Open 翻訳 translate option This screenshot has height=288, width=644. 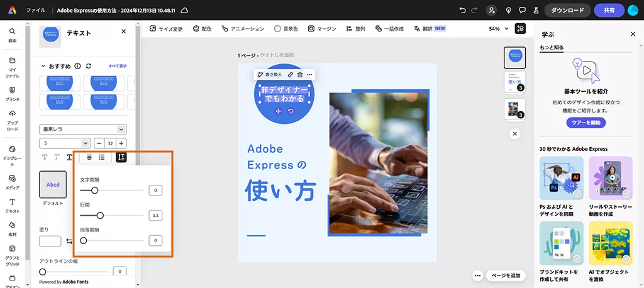click(x=430, y=29)
